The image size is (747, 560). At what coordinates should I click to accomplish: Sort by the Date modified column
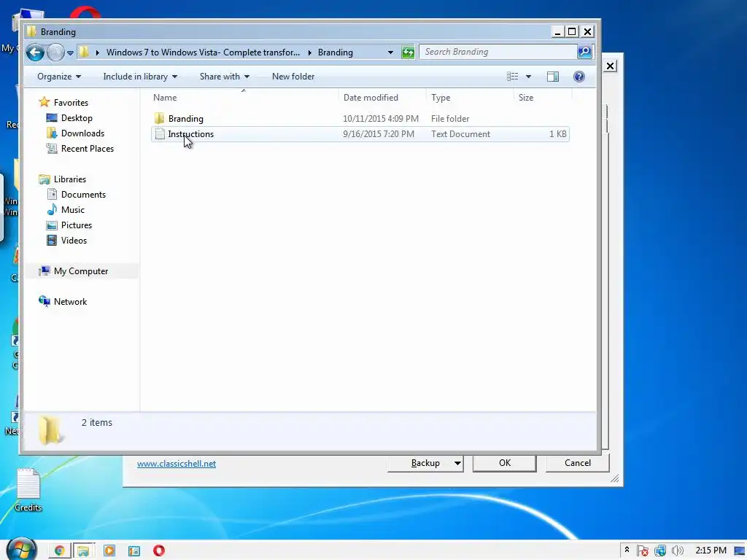click(x=382, y=98)
